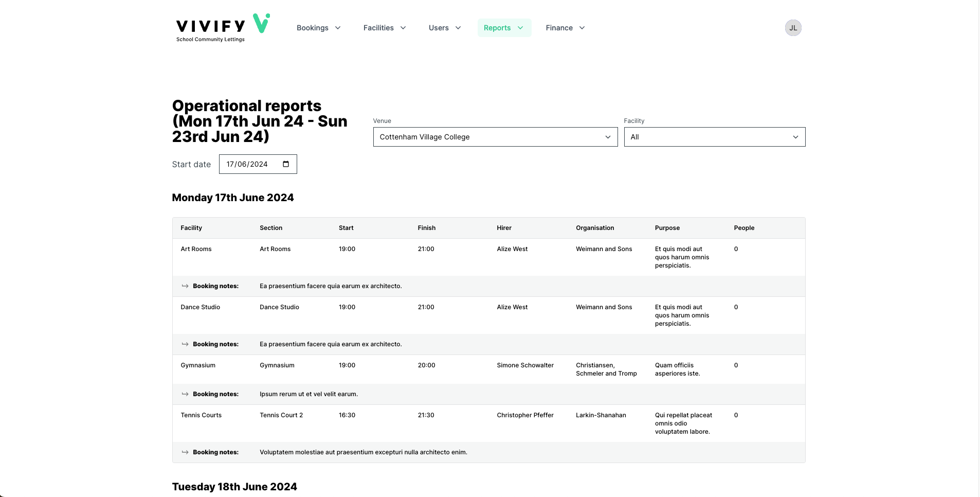The image size is (980, 497).
Task: Click the Venue dropdown chevron
Action: tap(607, 137)
